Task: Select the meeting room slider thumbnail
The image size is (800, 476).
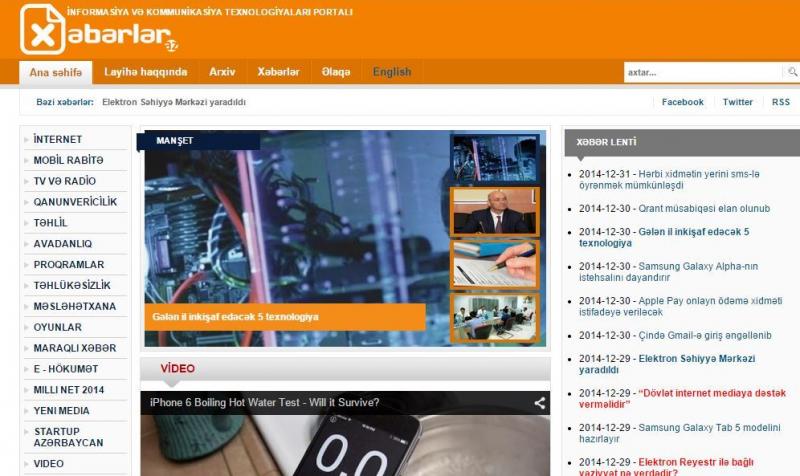Action: [494, 318]
